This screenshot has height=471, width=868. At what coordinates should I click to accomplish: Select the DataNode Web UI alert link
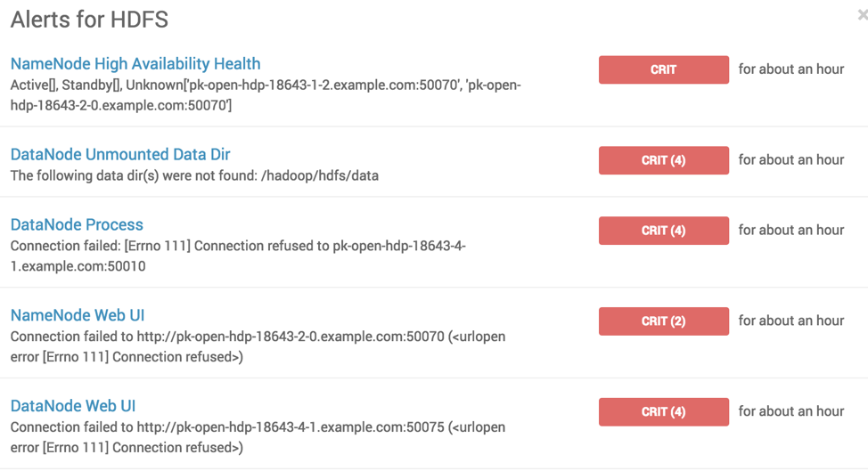coord(73,406)
